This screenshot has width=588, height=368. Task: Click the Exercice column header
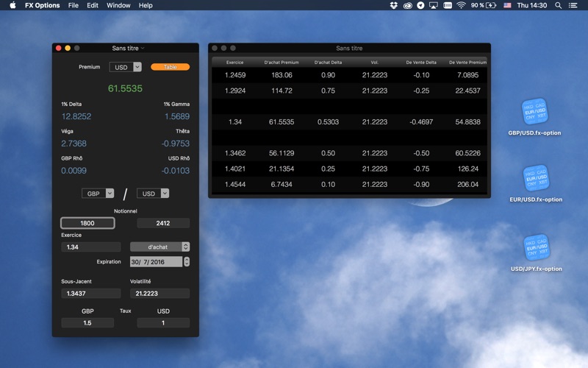tap(234, 63)
